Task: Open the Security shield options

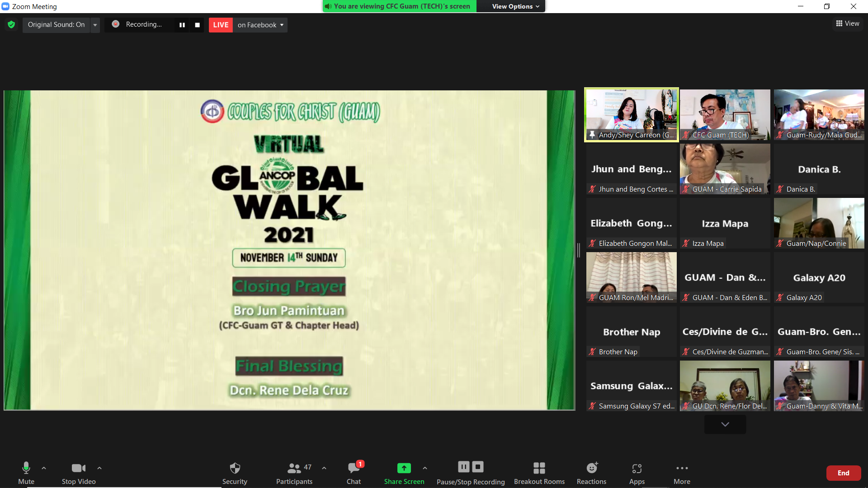Action: [235, 473]
